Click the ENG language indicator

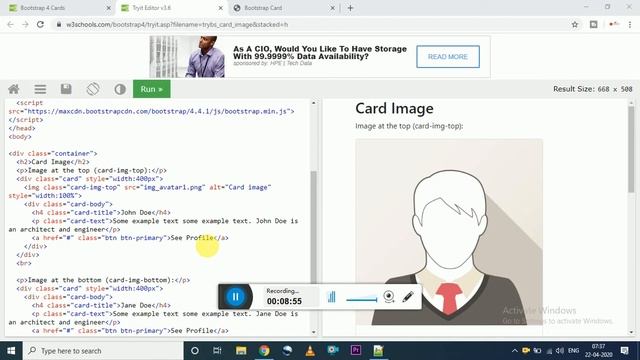[573, 351]
